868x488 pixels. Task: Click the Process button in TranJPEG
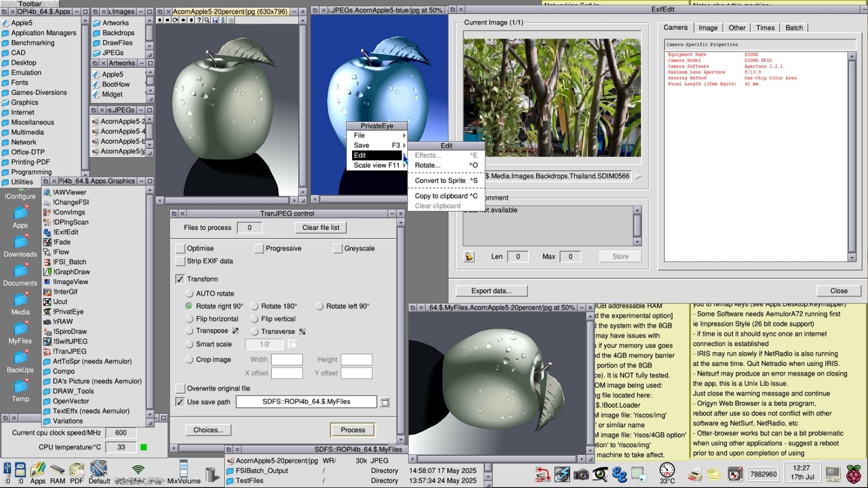[x=353, y=430]
